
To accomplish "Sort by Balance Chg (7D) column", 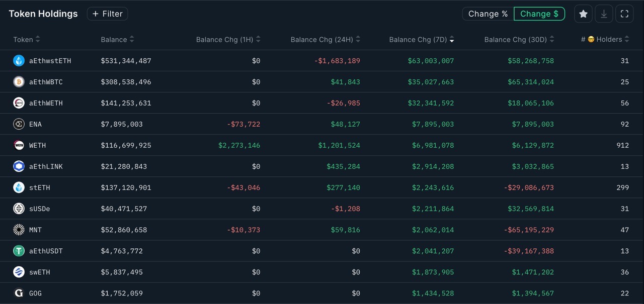I will coord(421,40).
